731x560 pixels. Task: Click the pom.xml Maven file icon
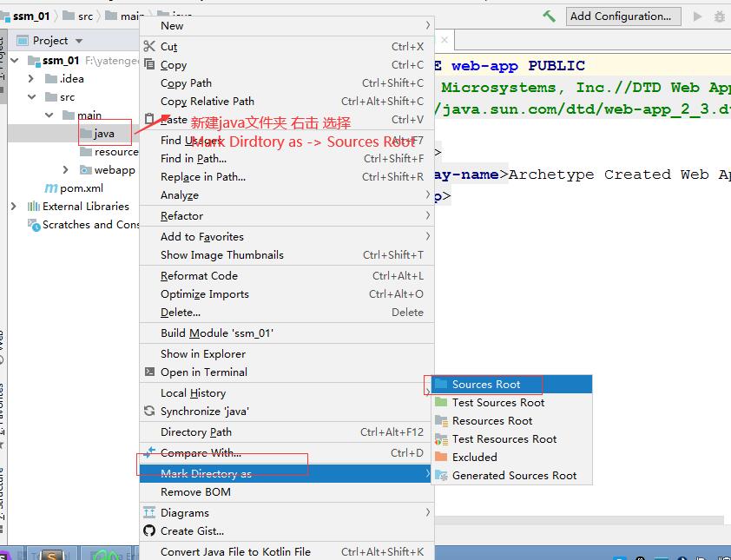tap(51, 188)
